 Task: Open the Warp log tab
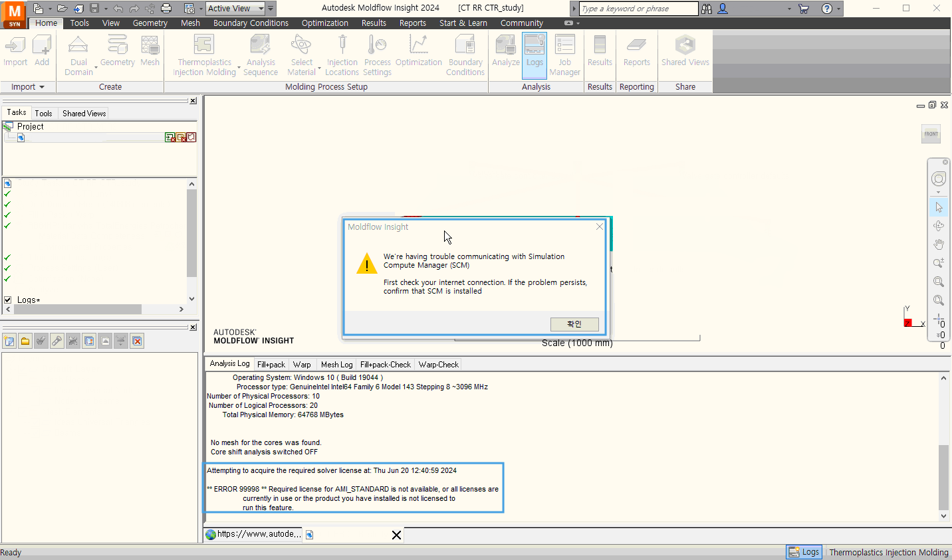point(302,364)
